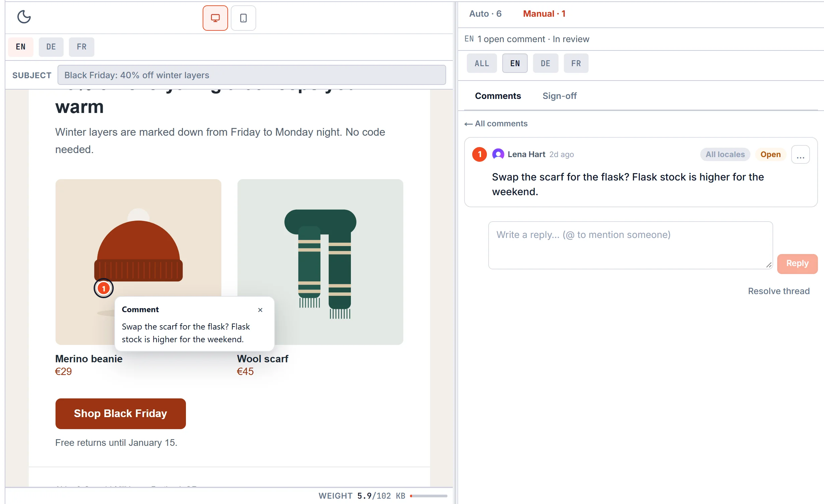Switch to desktop preview
Screen dimensions: 824x504
pos(215,18)
